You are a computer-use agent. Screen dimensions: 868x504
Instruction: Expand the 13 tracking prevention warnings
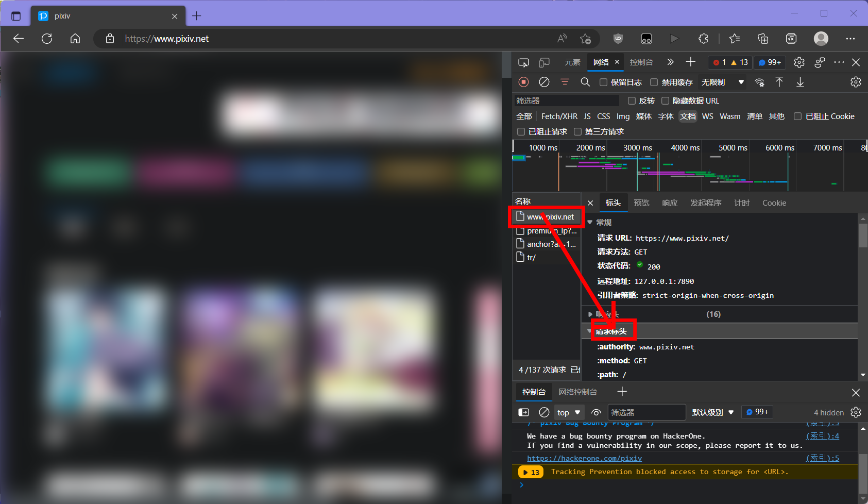tap(531, 472)
